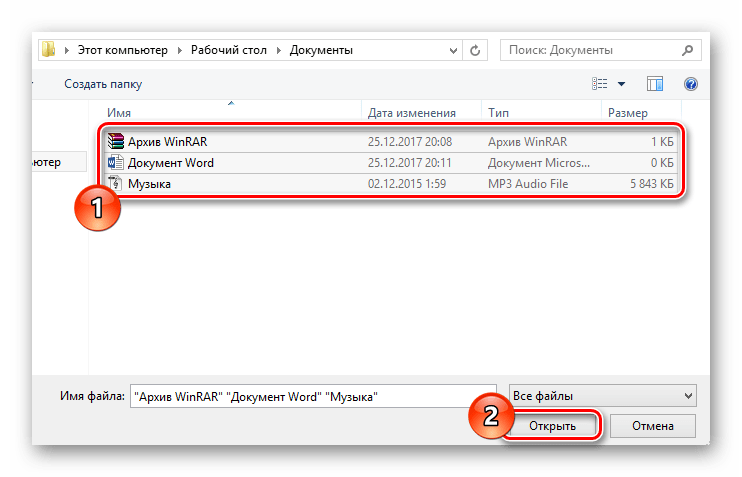Expand the address bar history dropdown
The width and height of the screenshot is (742, 477).
coord(453,51)
